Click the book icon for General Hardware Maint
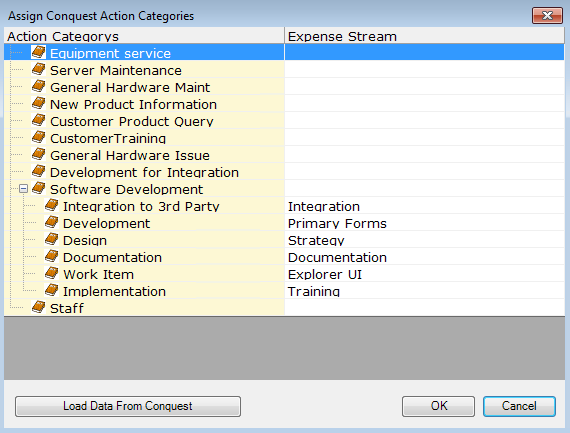Viewport: 570px width, 433px height. tap(38, 86)
